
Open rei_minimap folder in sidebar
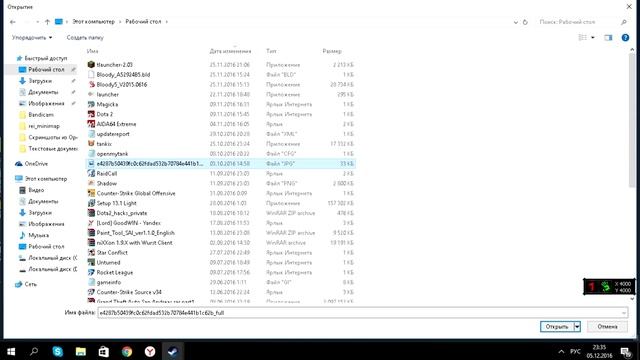tap(43, 126)
